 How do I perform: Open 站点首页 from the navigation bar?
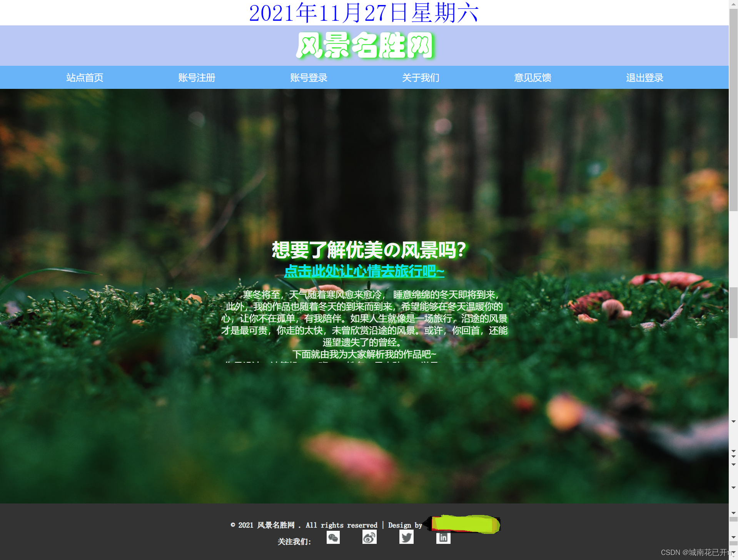pyautogui.click(x=84, y=77)
